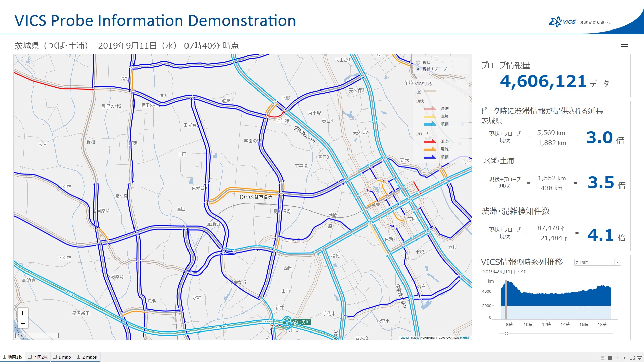Switch to filmstrip view icon
This screenshot has width=644, height=362.
pyautogui.click(x=602, y=358)
